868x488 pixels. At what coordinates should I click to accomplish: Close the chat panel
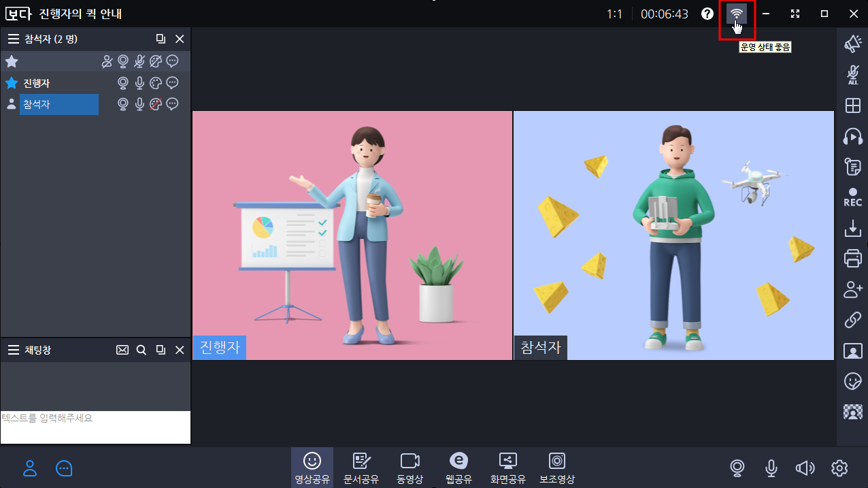click(180, 350)
